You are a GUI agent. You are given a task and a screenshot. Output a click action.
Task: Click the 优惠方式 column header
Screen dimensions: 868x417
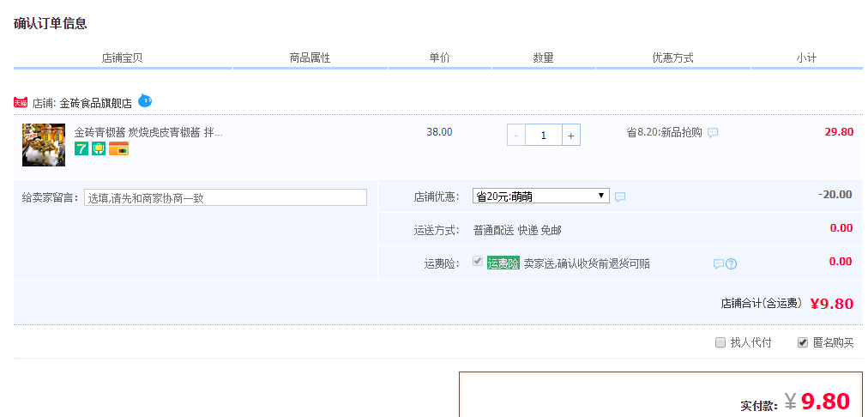pyautogui.click(x=672, y=57)
